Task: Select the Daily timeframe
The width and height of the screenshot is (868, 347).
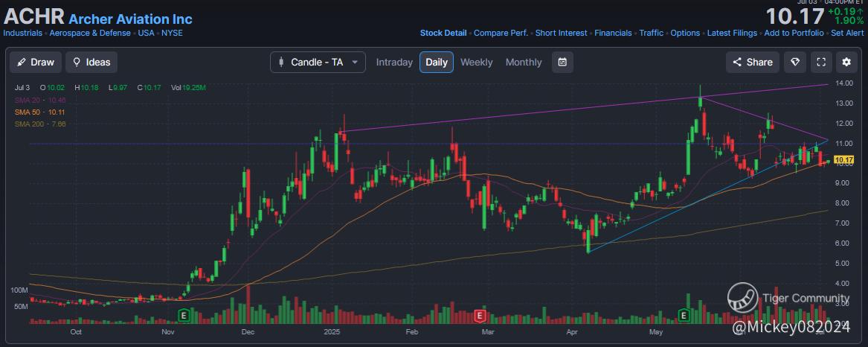Action: (x=436, y=62)
